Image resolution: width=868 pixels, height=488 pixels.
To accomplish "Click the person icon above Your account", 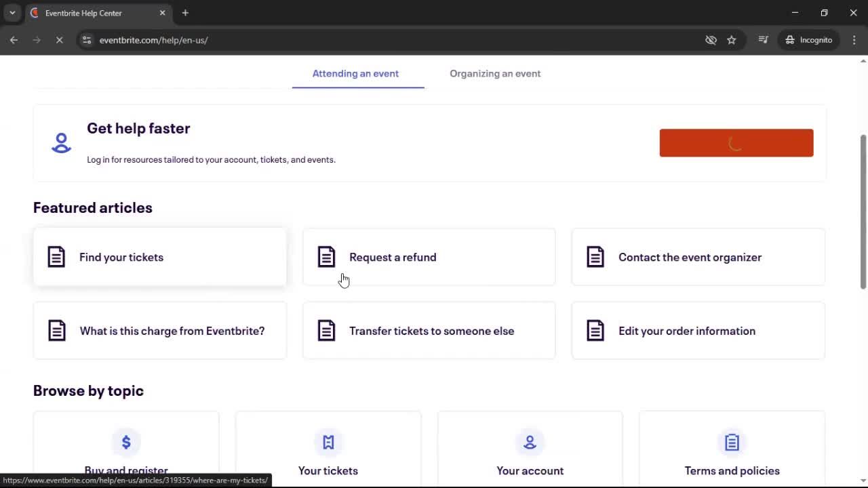I will [530, 442].
